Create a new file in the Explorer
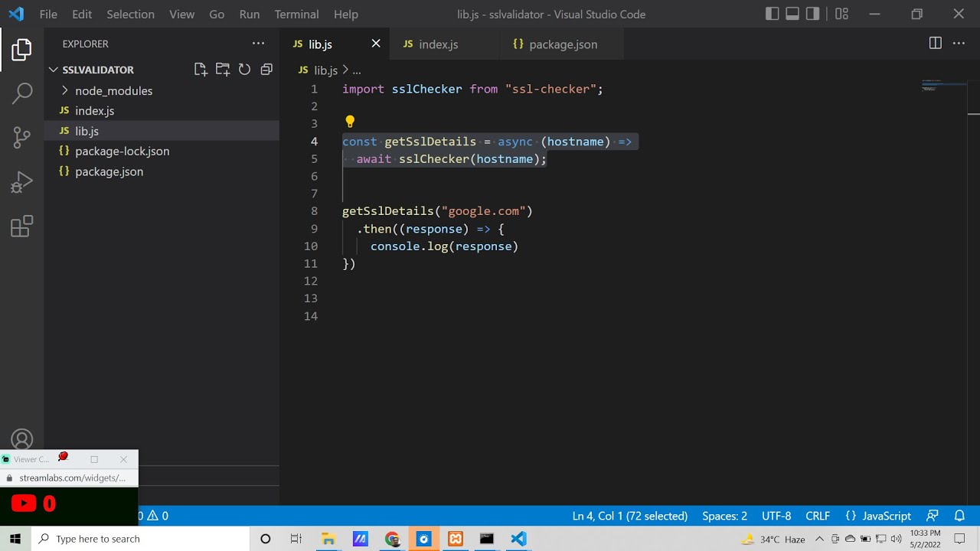 pos(201,69)
